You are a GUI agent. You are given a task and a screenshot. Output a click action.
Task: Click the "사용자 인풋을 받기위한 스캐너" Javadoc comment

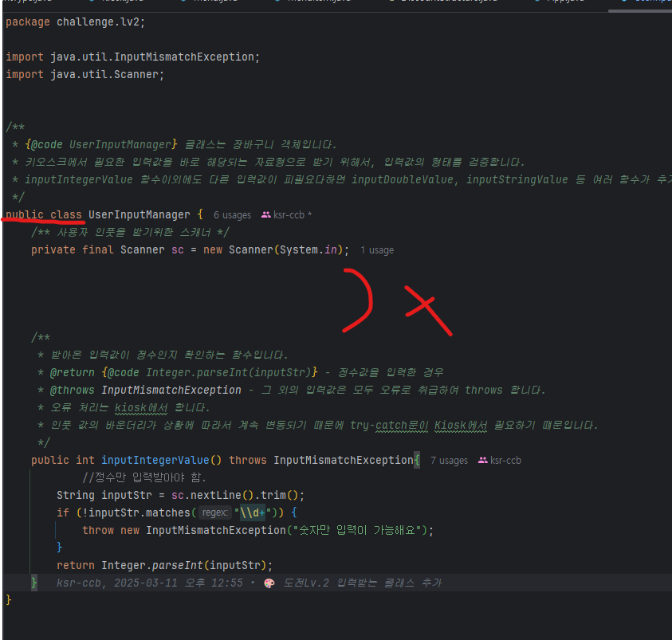pos(130,232)
